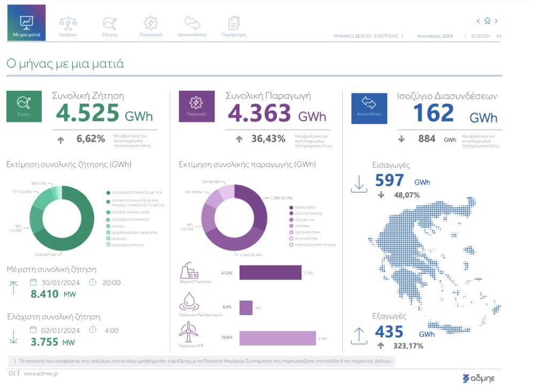The image size is (540, 392).
Task: Advance to next page using right chevron
Action: (x=496, y=21)
